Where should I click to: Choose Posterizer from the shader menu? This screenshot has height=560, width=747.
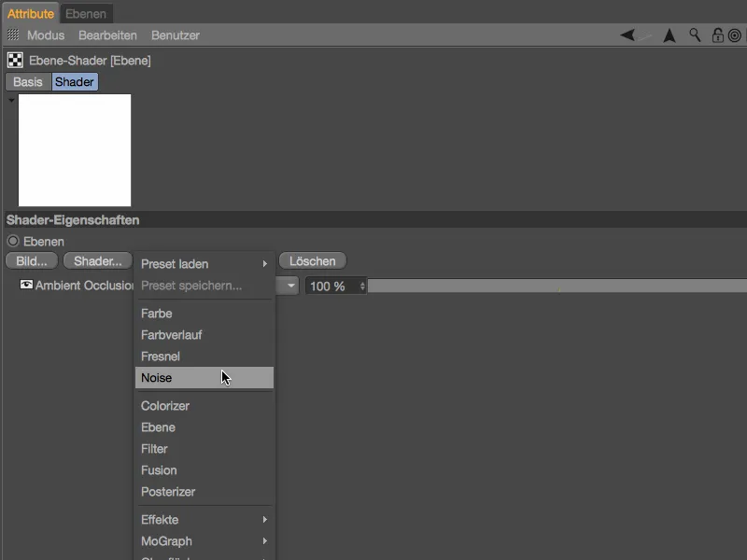204,492
